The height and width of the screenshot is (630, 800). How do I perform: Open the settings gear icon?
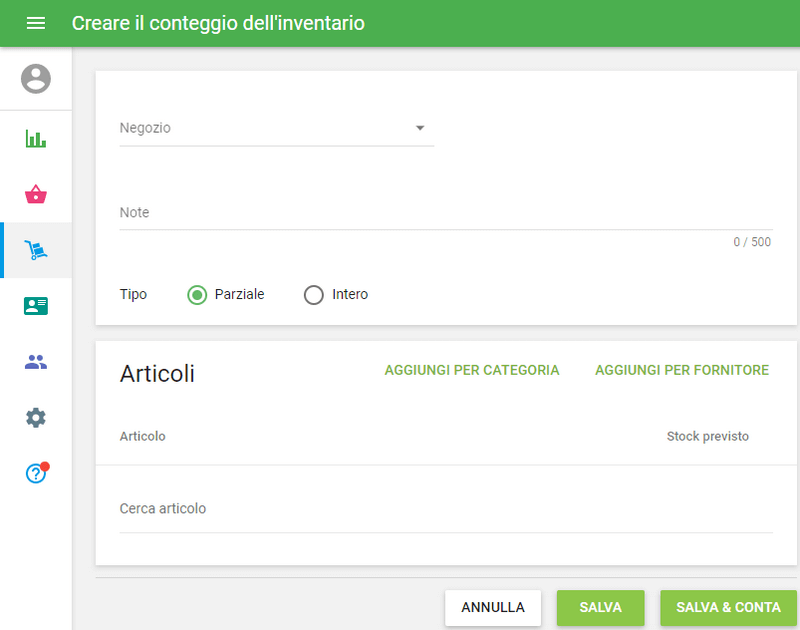pos(36,418)
